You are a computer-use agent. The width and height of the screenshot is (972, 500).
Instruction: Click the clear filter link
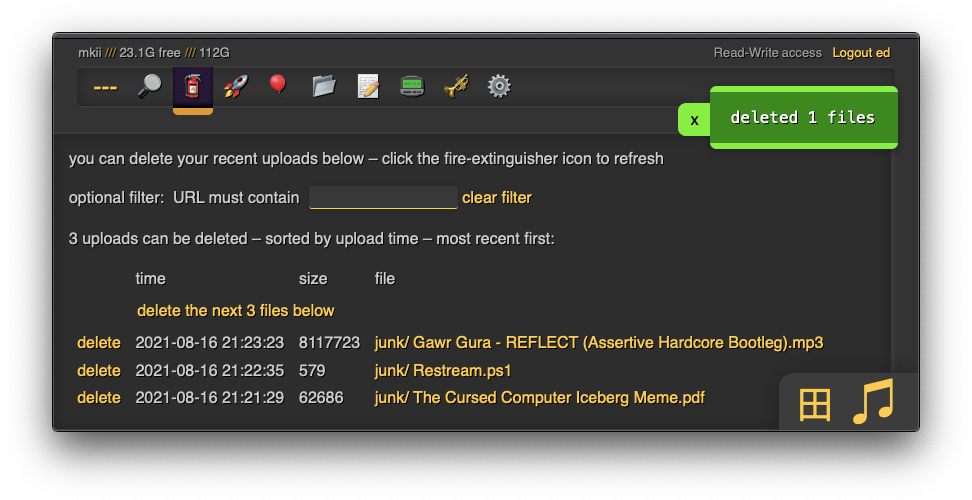(497, 198)
